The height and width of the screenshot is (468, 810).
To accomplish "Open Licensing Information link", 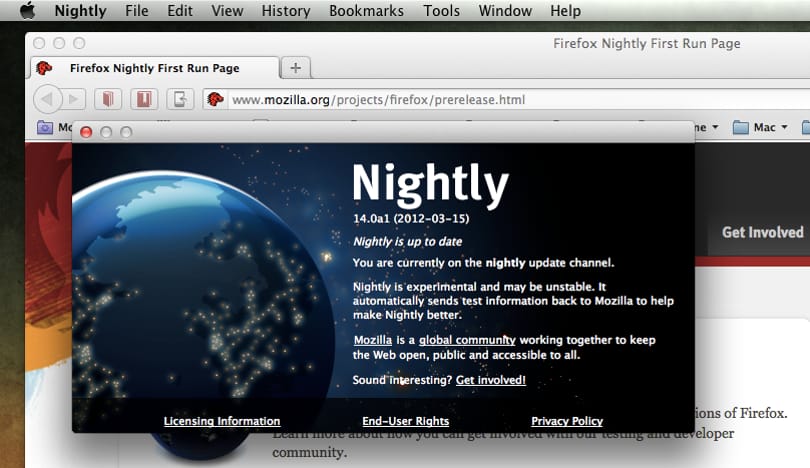I will (222, 421).
